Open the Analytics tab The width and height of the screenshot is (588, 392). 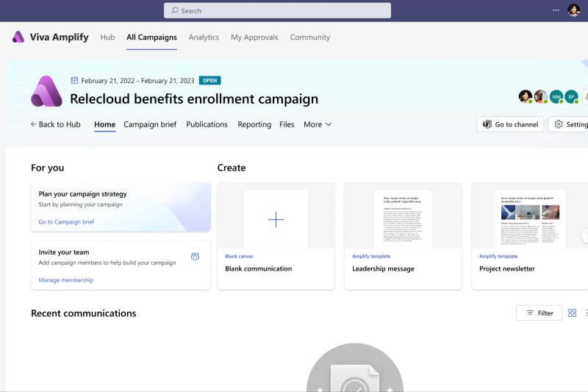click(204, 37)
